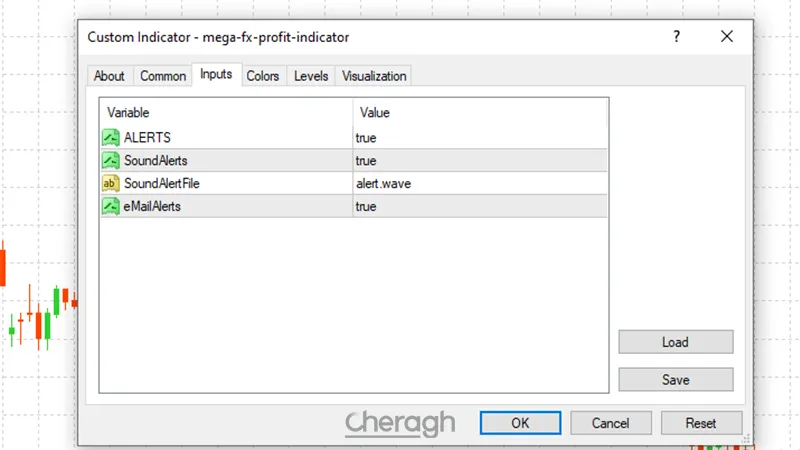Switch to the Visualization tab

tap(374, 76)
